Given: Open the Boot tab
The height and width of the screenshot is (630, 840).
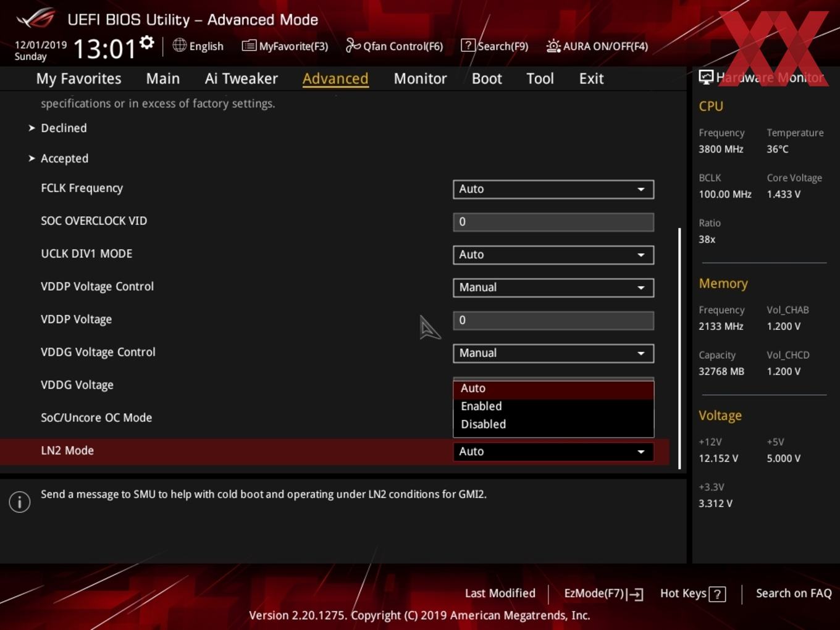Looking at the screenshot, I should (x=487, y=78).
